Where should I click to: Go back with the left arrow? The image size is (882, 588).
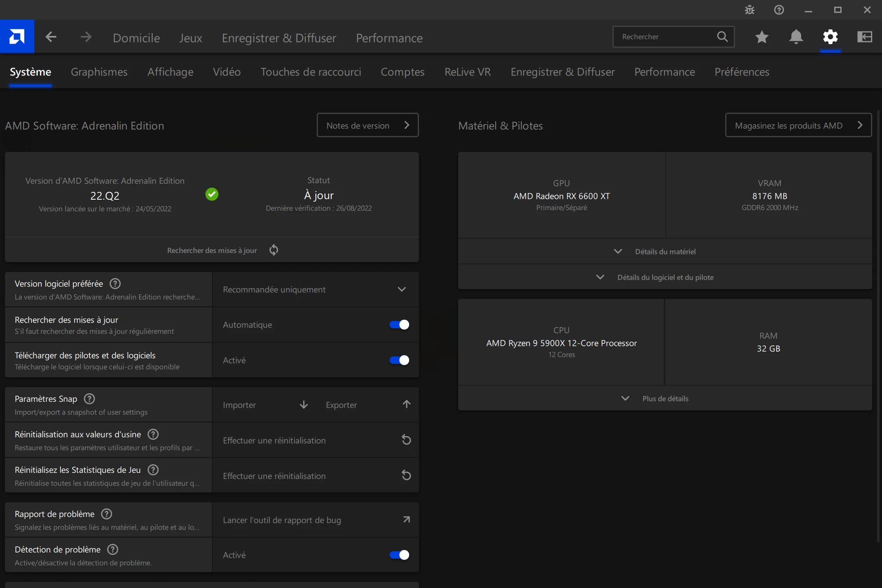pyautogui.click(x=51, y=37)
